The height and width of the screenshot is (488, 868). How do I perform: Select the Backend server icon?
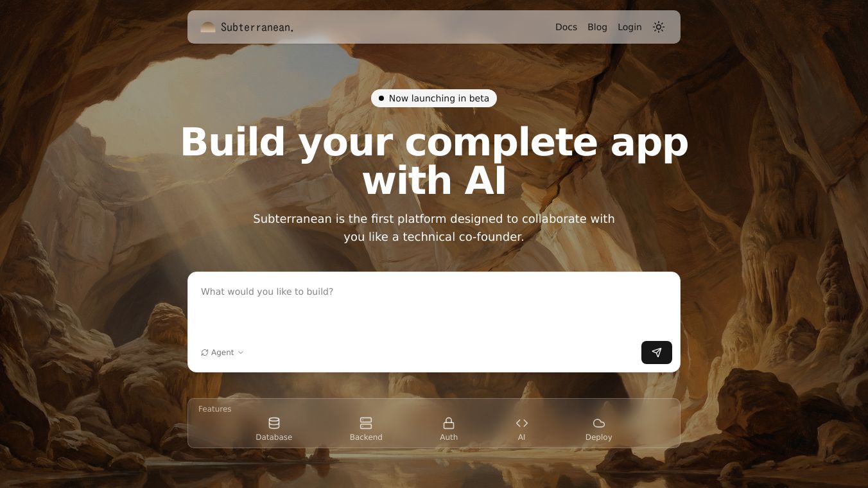click(x=366, y=423)
